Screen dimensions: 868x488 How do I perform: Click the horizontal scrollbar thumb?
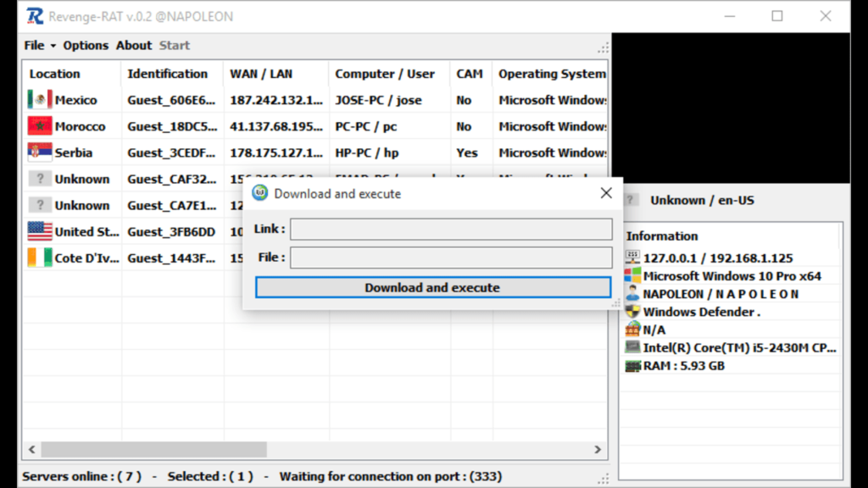(154, 449)
